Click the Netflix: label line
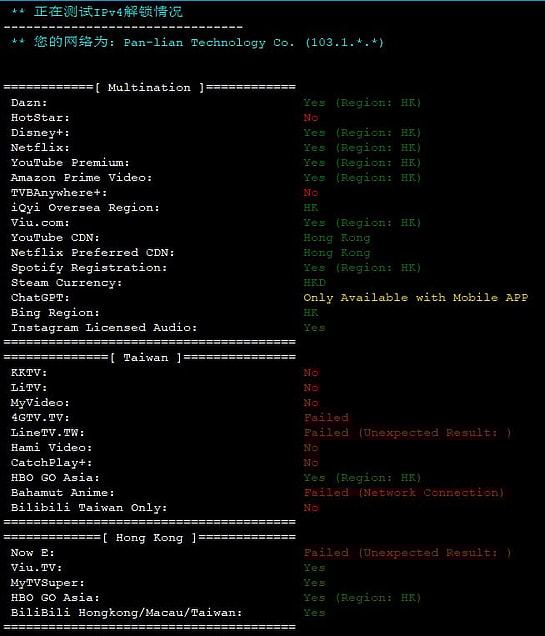This screenshot has height=636, width=545. click(x=40, y=147)
